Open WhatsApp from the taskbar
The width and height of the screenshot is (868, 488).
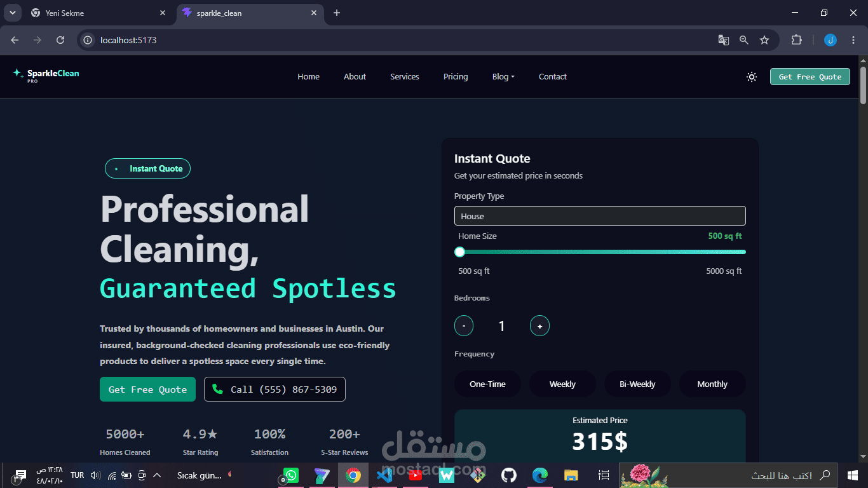tap(290, 475)
